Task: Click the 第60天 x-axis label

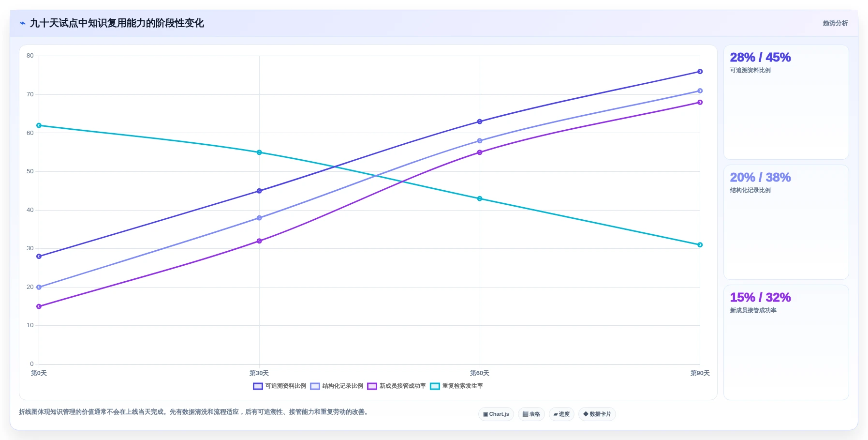Action: pyautogui.click(x=480, y=373)
